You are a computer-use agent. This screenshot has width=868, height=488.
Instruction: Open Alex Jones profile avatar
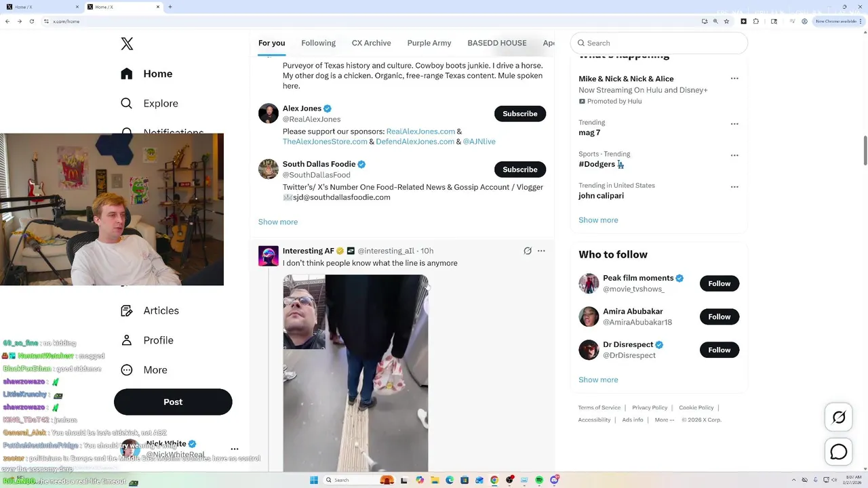tap(269, 113)
